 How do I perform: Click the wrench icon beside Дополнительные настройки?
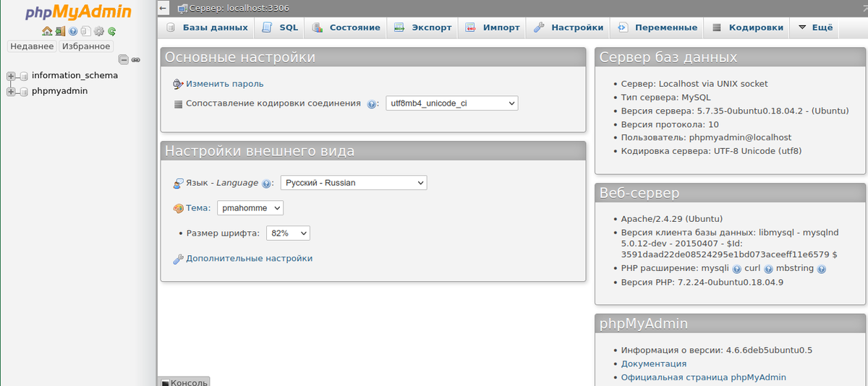178,259
